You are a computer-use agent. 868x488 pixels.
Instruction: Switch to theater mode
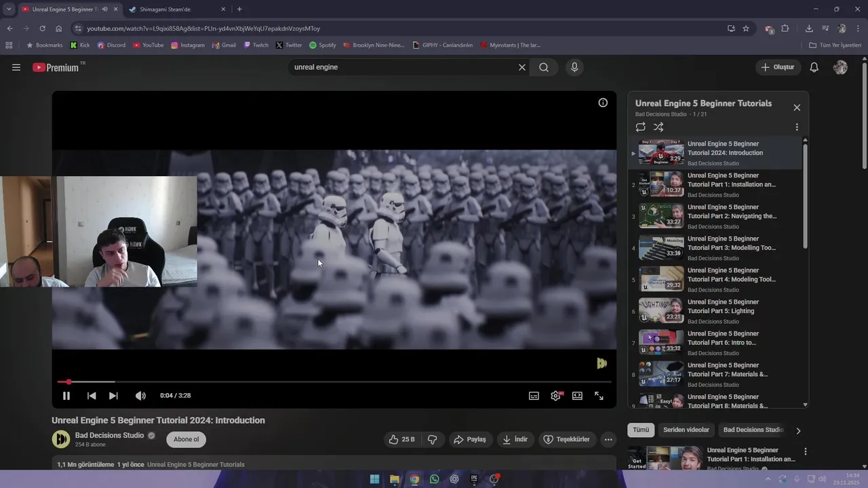pos(577,396)
